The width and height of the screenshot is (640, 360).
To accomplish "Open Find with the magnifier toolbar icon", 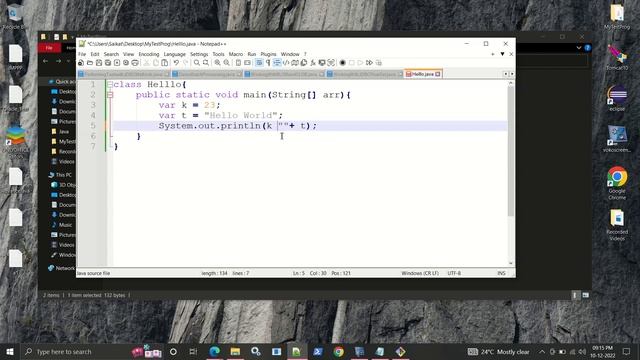I will [197, 63].
